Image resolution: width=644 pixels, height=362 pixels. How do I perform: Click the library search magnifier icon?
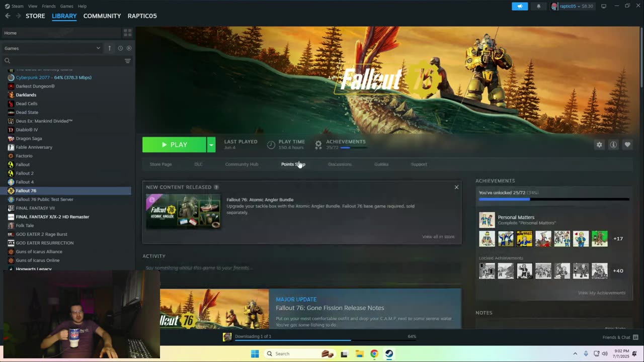point(7,61)
